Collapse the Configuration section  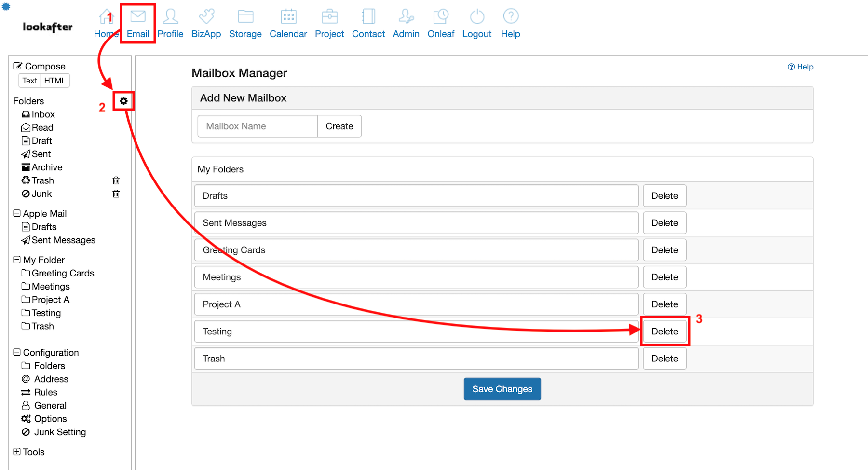(x=17, y=352)
